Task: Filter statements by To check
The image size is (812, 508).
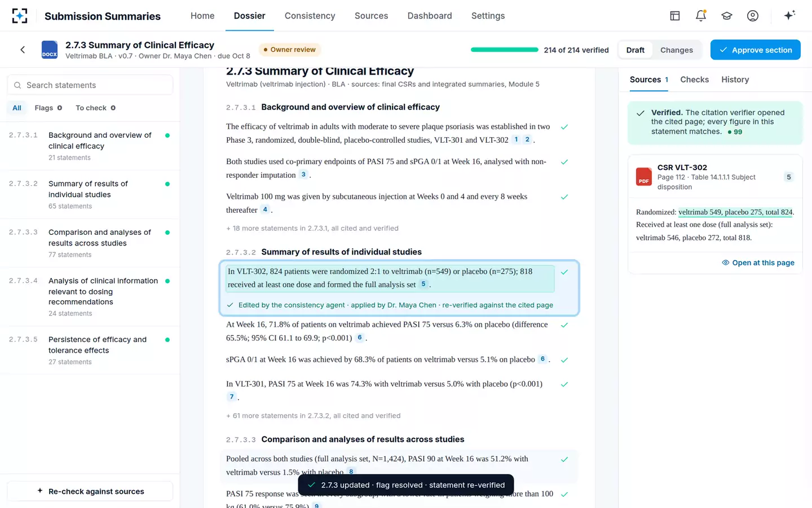Action: (x=96, y=108)
